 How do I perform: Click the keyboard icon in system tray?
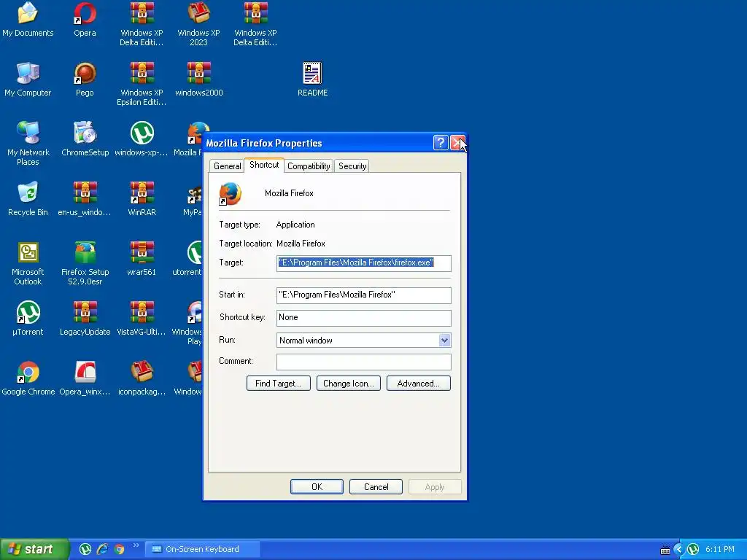pos(665,551)
